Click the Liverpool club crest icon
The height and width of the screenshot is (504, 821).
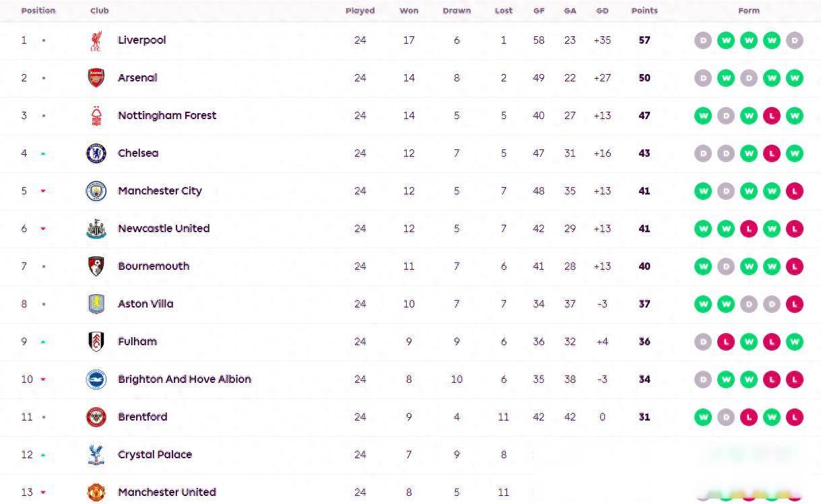click(x=96, y=40)
